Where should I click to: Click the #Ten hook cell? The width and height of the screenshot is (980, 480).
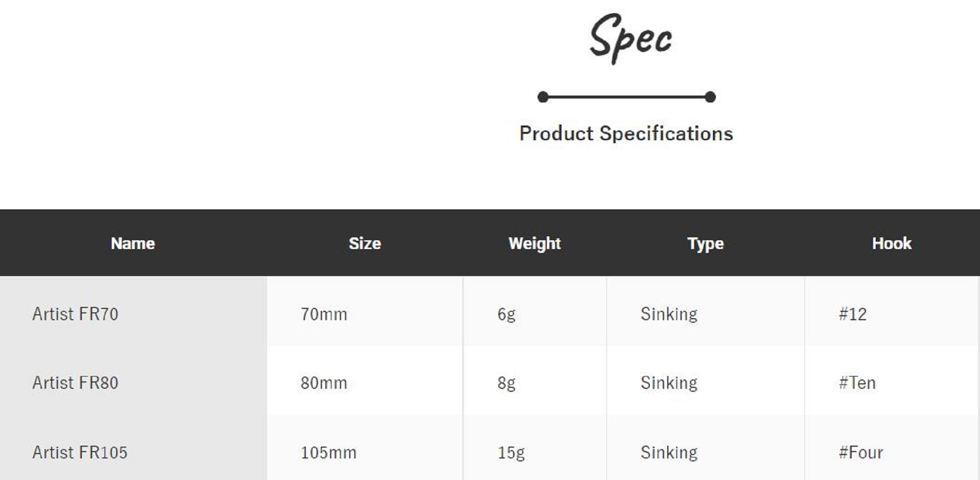(x=857, y=382)
